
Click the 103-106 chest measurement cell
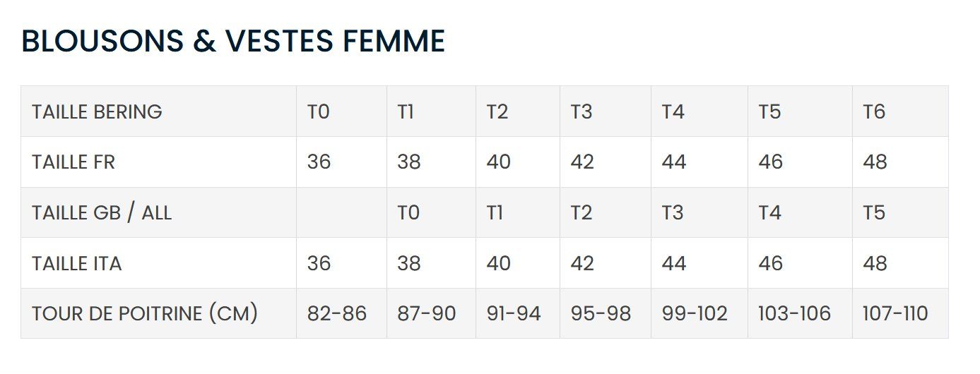pyautogui.click(x=794, y=313)
